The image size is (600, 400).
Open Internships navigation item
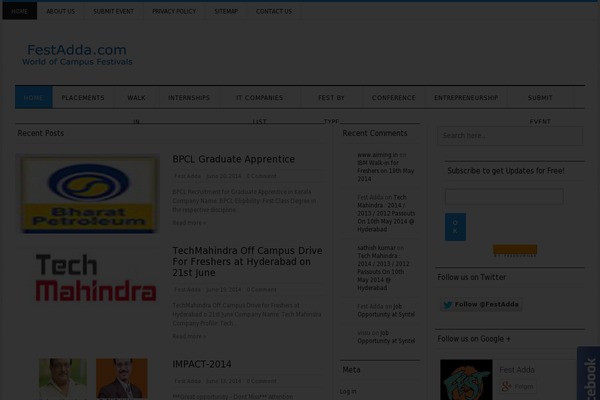(189, 98)
